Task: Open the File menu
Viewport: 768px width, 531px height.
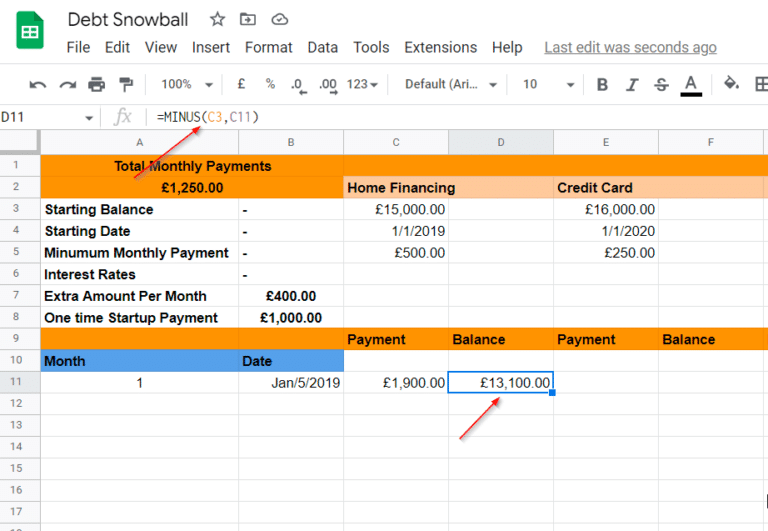Action: 78,48
